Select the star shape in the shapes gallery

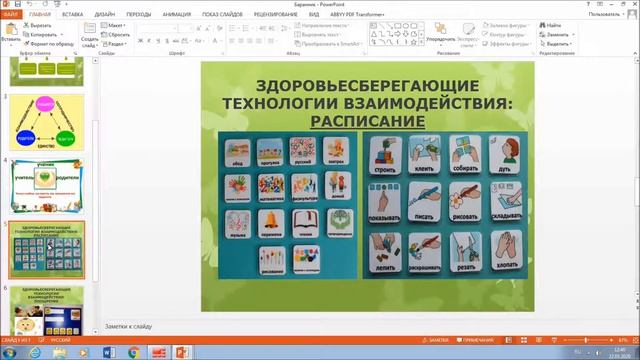tap(413, 42)
